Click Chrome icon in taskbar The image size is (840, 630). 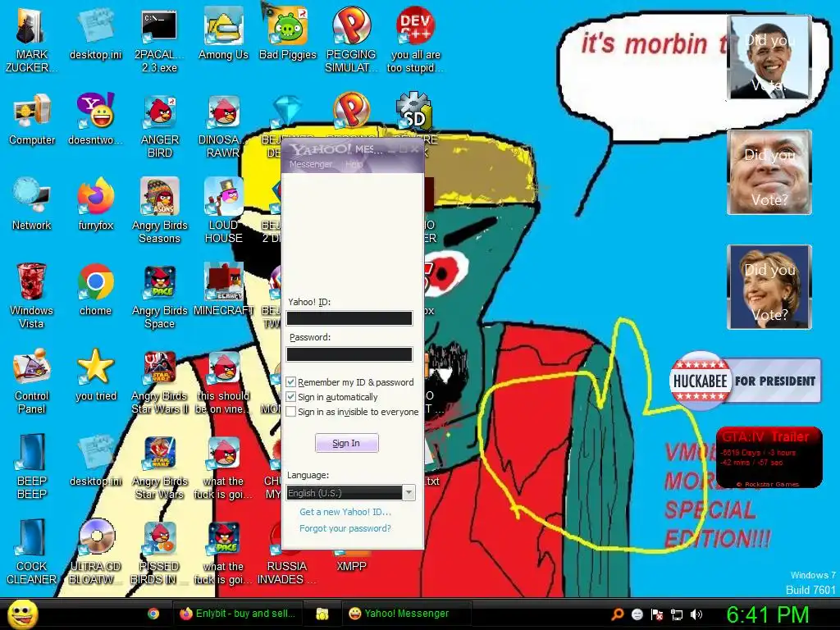click(x=153, y=614)
